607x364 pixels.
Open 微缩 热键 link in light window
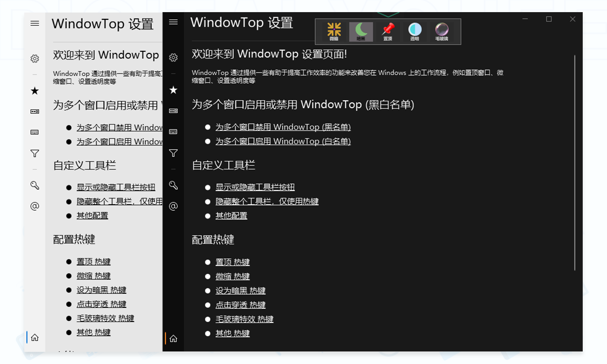point(93,276)
